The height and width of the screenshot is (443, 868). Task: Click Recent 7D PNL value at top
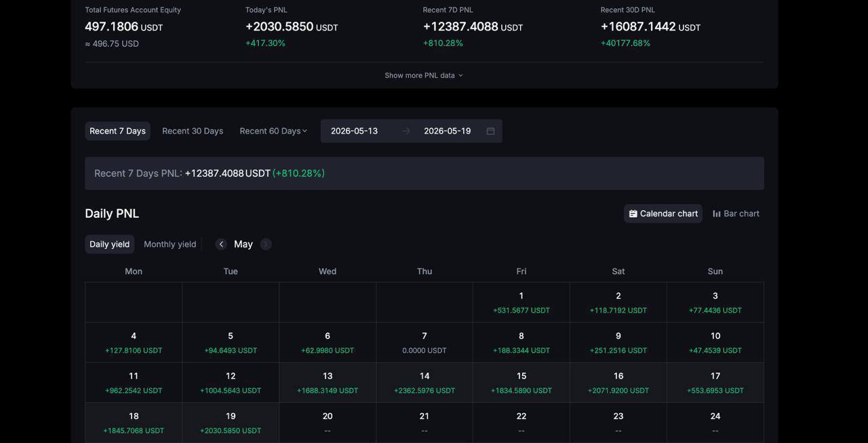(473, 26)
